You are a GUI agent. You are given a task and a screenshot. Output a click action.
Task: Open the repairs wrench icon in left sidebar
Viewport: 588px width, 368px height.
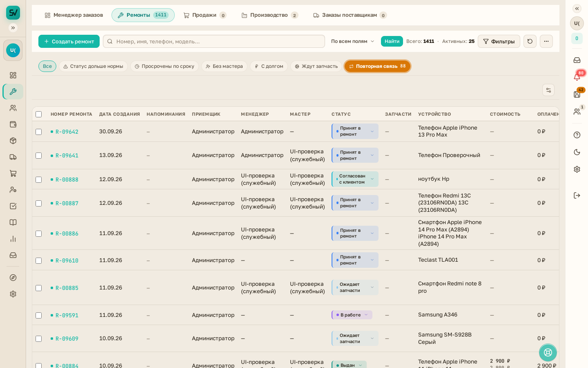click(13, 92)
